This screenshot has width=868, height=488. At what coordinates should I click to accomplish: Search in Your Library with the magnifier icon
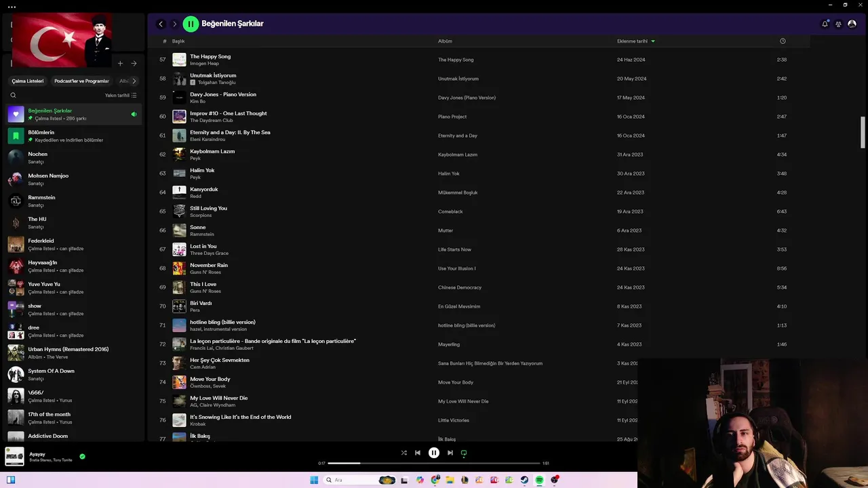tap(13, 96)
